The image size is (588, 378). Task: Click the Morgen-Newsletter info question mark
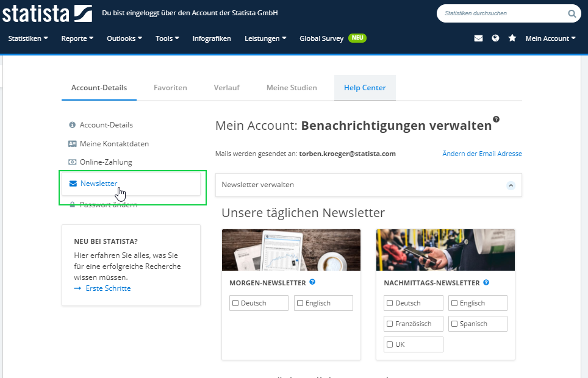pyautogui.click(x=312, y=282)
